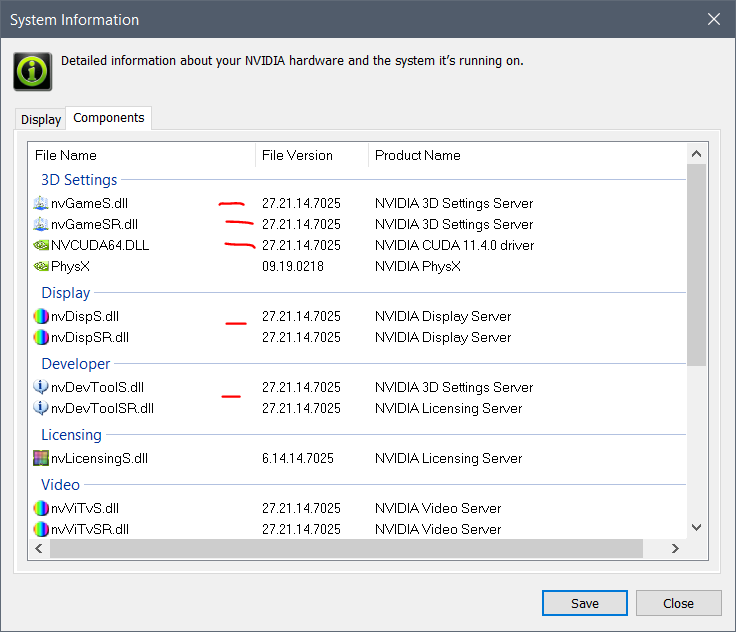This screenshot has width=736, height=632.
Task: Click PhysX version 09.19.0218
Action: (293, 266)
